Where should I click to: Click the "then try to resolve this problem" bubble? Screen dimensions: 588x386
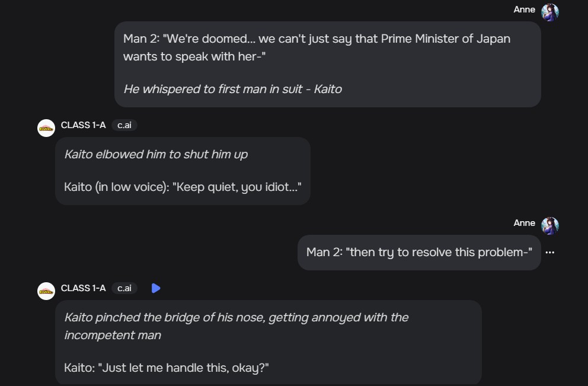coord(418,253)
